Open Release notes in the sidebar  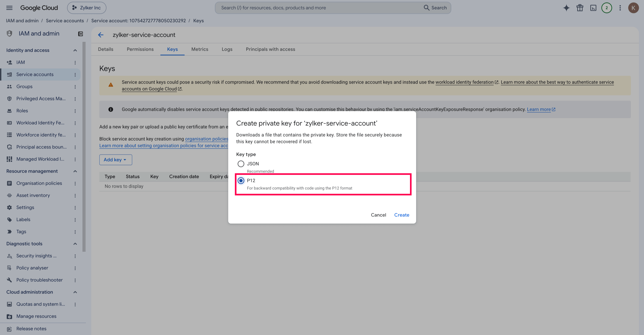click(x=31, y=329)
